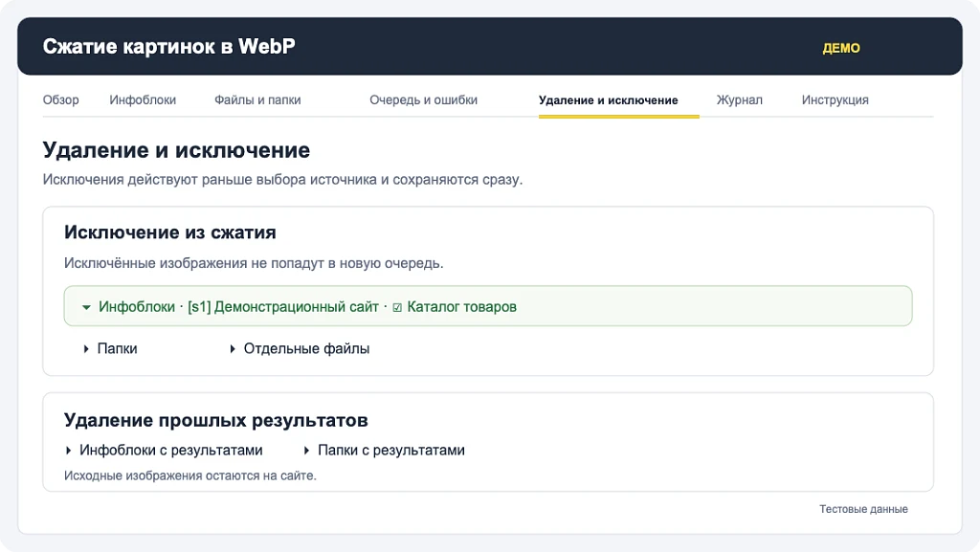Screen dimensions: 980x552
Task: Expand Папки с результатами
Action: 384,451
